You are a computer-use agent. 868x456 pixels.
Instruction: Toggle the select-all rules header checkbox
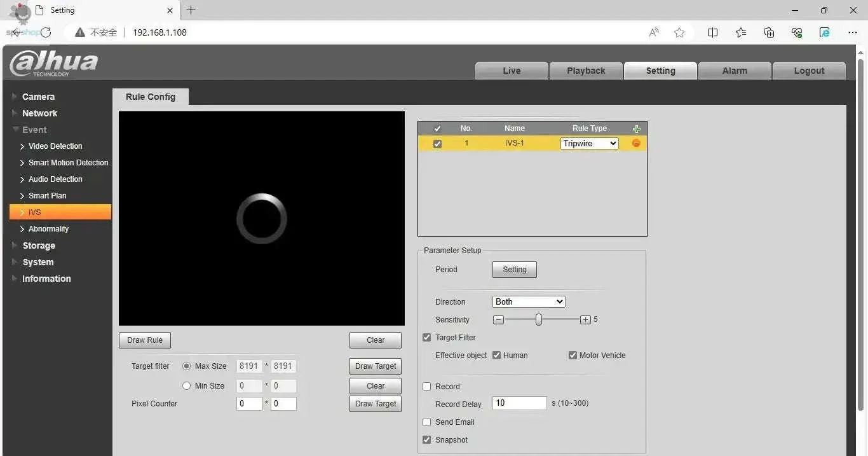point(437,128)
